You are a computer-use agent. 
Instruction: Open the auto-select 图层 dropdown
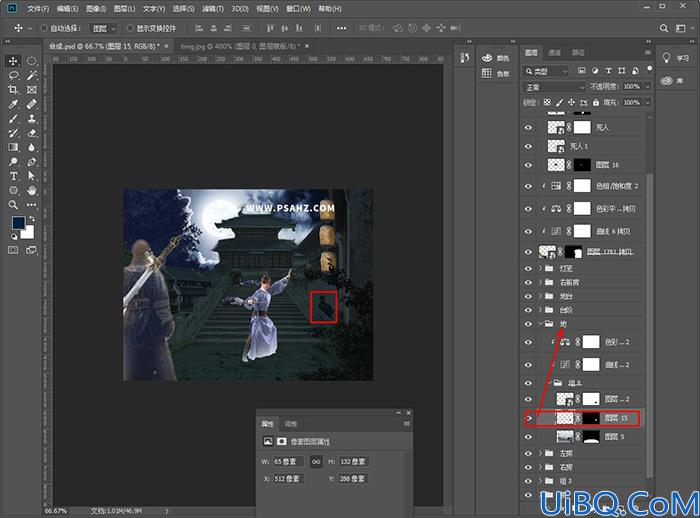[104, 28]
